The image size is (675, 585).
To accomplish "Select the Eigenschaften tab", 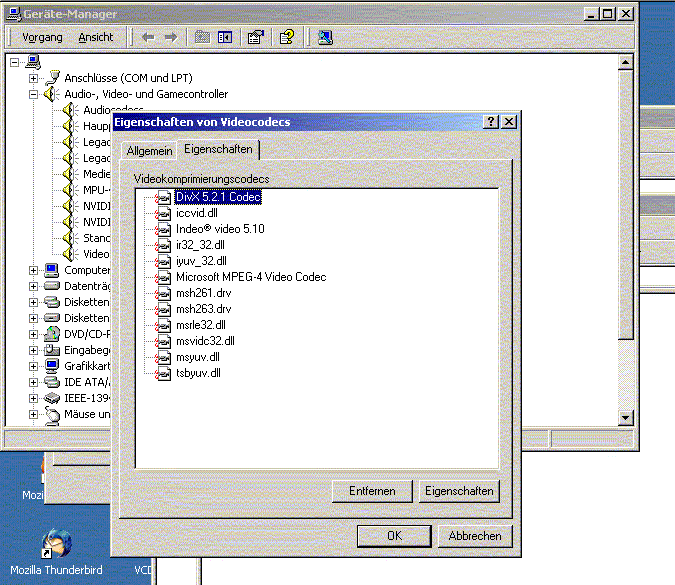I will point(218,149).
